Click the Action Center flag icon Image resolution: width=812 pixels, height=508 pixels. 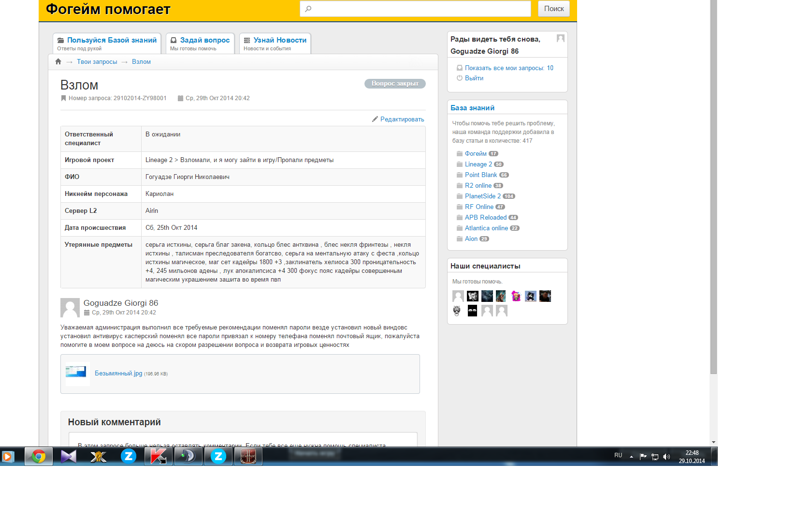tap(643, 456)
